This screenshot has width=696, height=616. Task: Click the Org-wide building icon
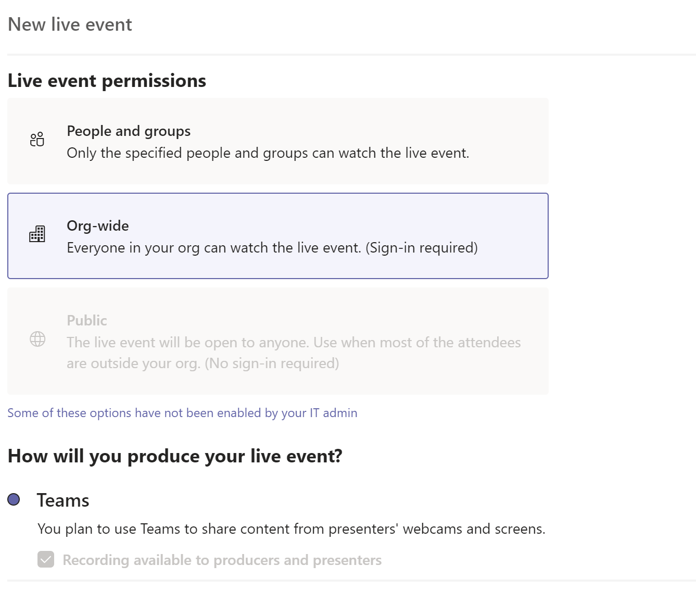pos(37,234)
